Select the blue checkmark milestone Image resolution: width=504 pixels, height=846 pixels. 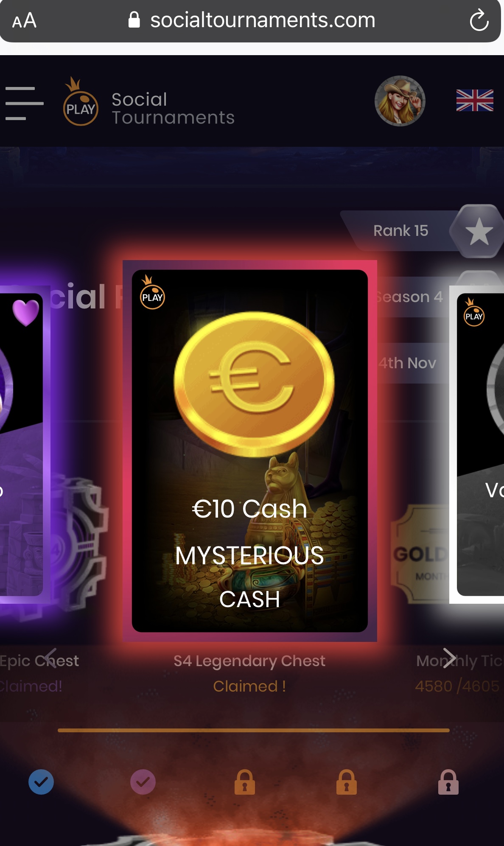pyautogui.click(x=41, y=782)
